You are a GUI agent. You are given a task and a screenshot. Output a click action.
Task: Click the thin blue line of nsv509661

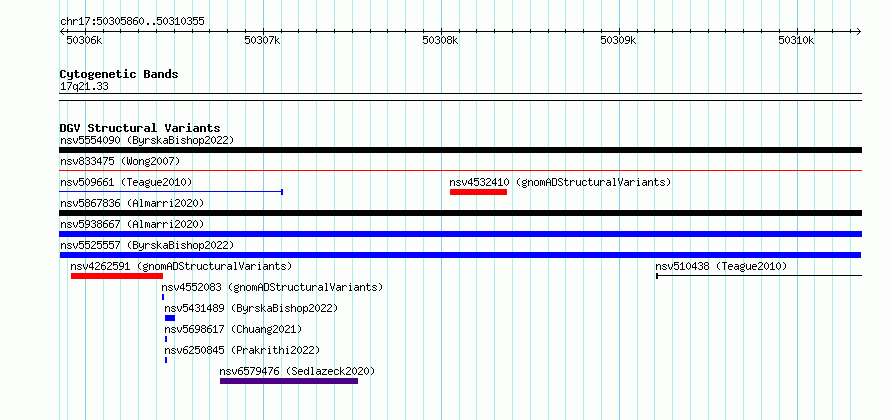tap(171, 192)
